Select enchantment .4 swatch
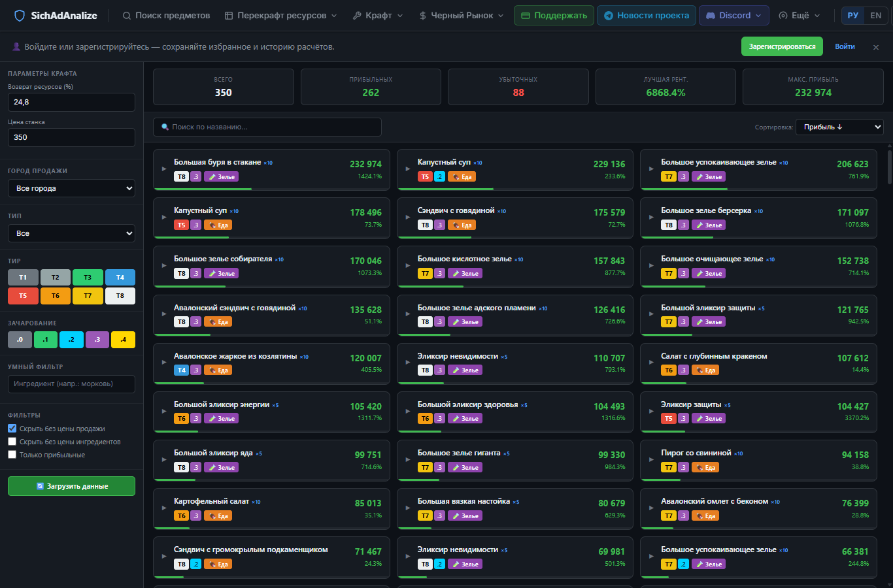893x588 pixels. click(x=123, y=340)
